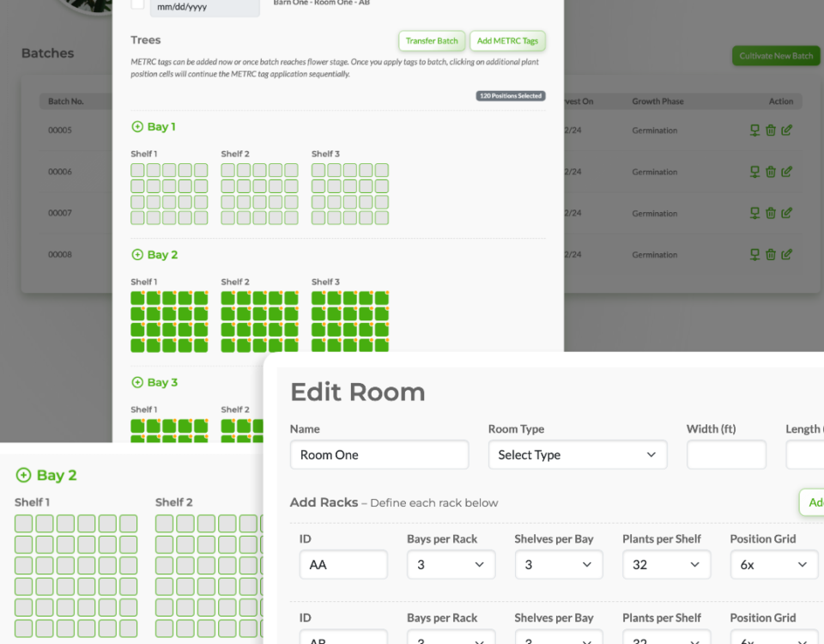
Task: Click the delete trash icon for batch 00005
Action: (770, 131)
